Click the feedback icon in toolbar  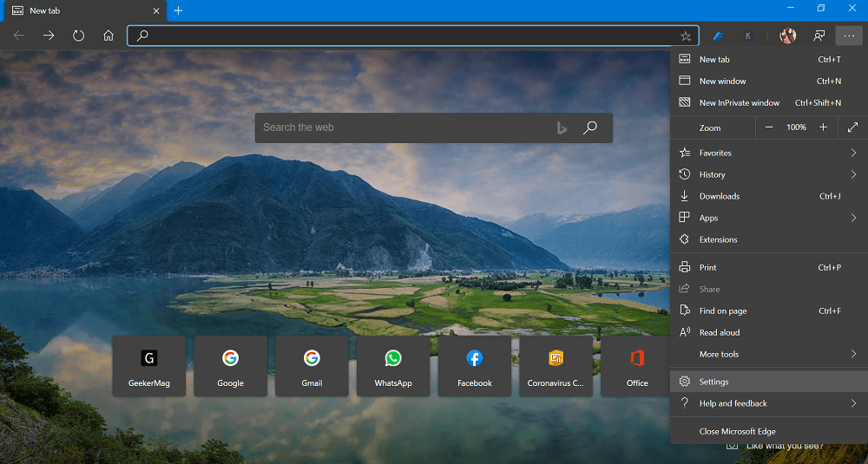819,36
